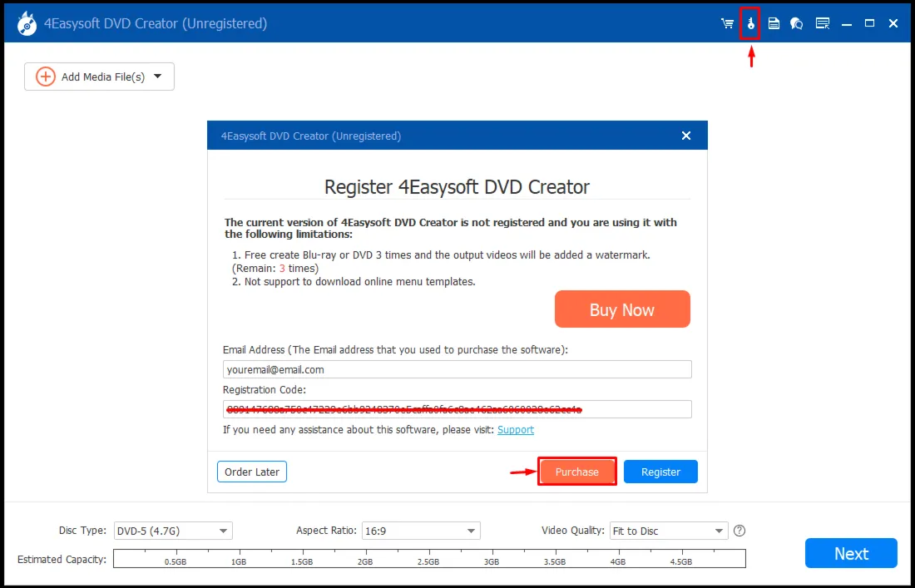
Task: Open the feedback chat bubbles icon
Action: coord(797,23)
